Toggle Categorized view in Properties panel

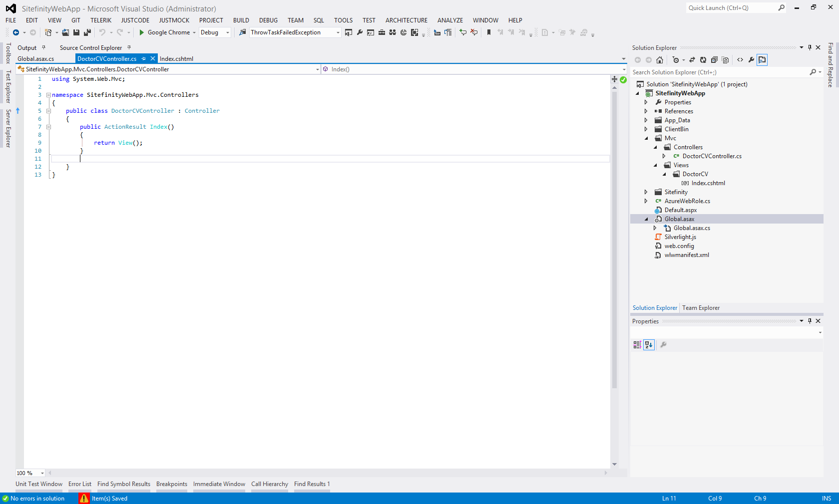tap(637, 345)
